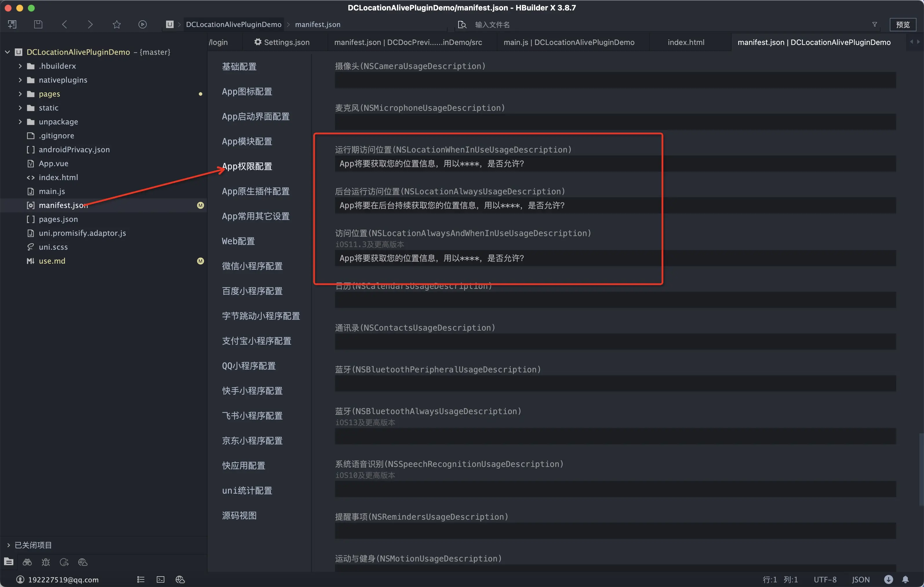Click the notification bell icon
Viewport: 924px width, 587px height.
click(x=905, y=579)
